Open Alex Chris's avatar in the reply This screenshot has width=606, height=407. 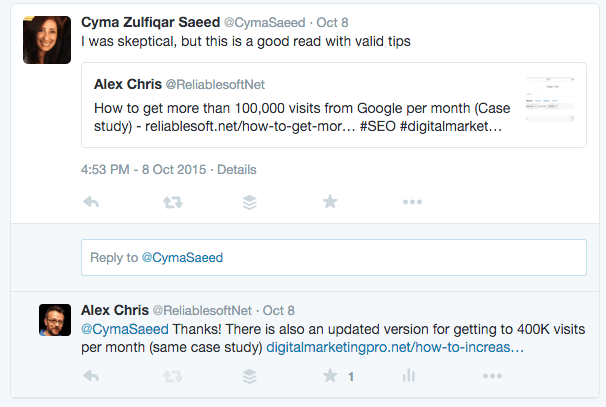[x=54, y=321]
